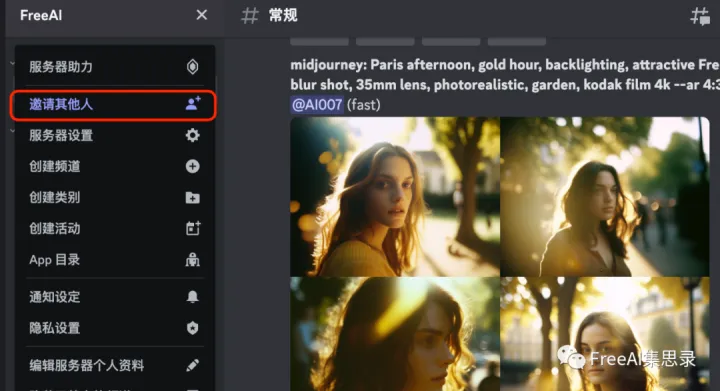Click the privacy shield icon
Screen dimensions: 720x391
point(192,328)
